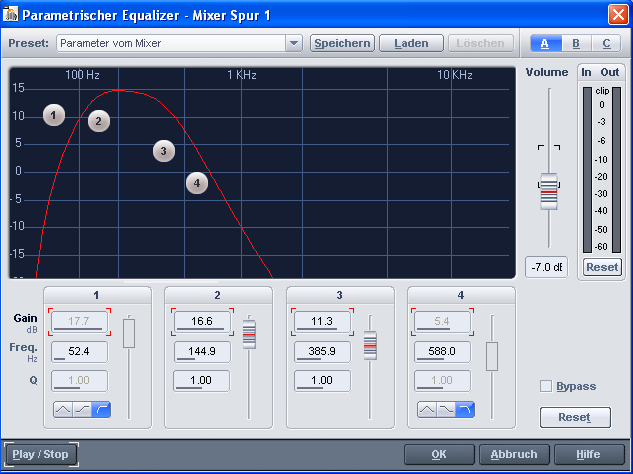Click EQ node 2 in the graph
The height and width of the screenshot is (474, 633).
point(99,121)
